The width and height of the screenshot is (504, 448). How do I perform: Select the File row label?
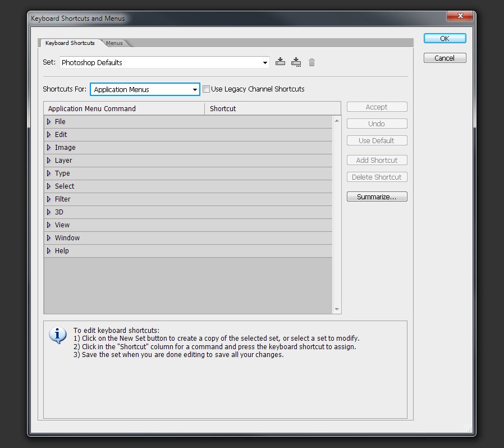(60, 122)
